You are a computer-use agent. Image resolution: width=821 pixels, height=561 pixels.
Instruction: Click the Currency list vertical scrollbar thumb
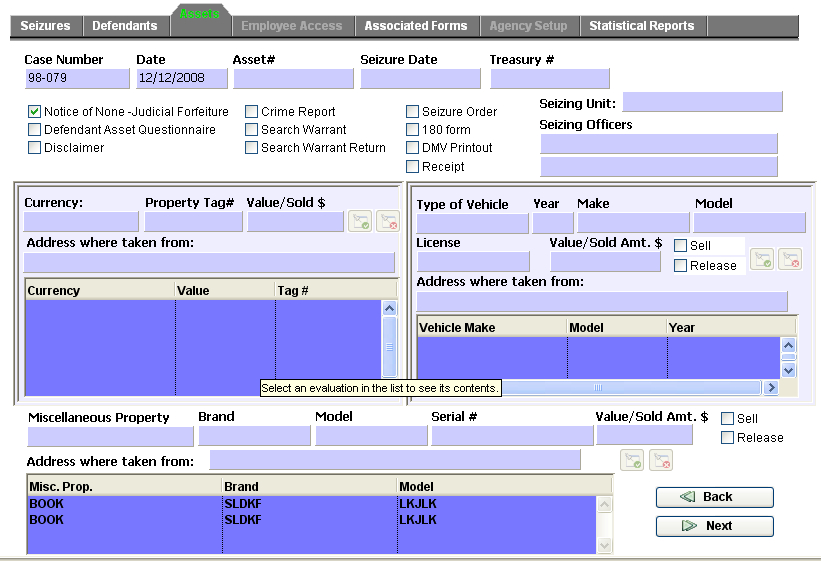(389, 346)
